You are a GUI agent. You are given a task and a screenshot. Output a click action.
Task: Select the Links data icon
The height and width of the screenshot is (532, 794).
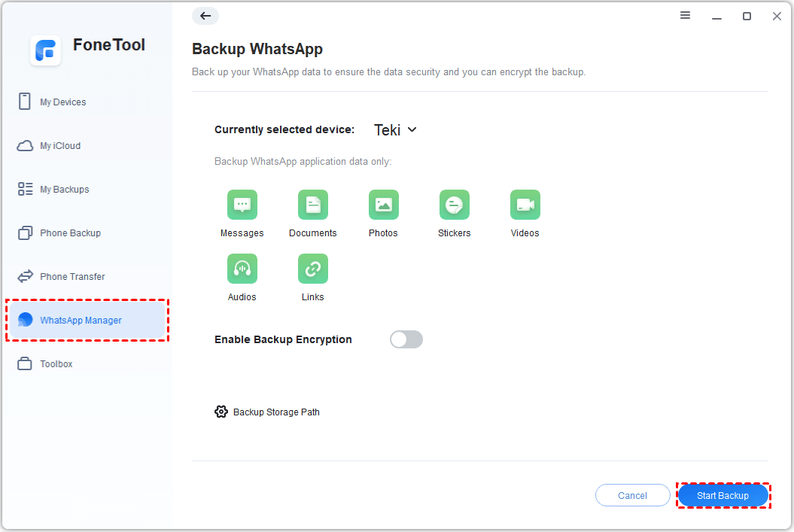(x=313, y=269)
